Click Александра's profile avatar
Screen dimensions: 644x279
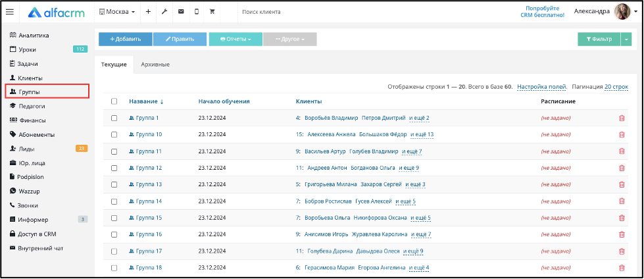[622, 12]
